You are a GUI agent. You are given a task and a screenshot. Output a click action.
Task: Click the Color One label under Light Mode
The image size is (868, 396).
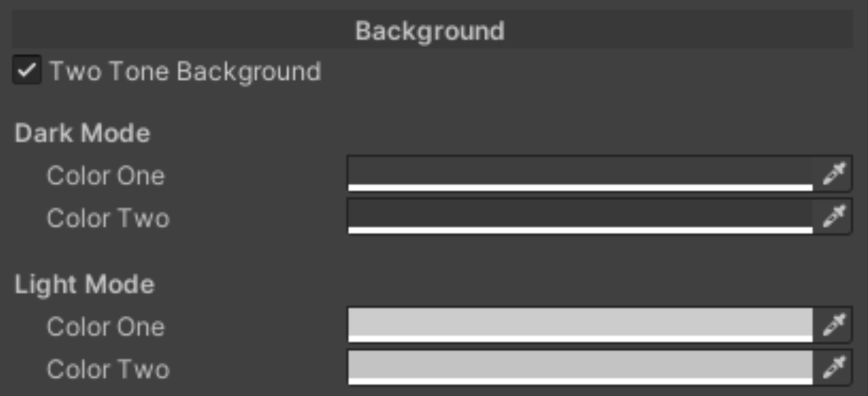[x=106, y=326]
